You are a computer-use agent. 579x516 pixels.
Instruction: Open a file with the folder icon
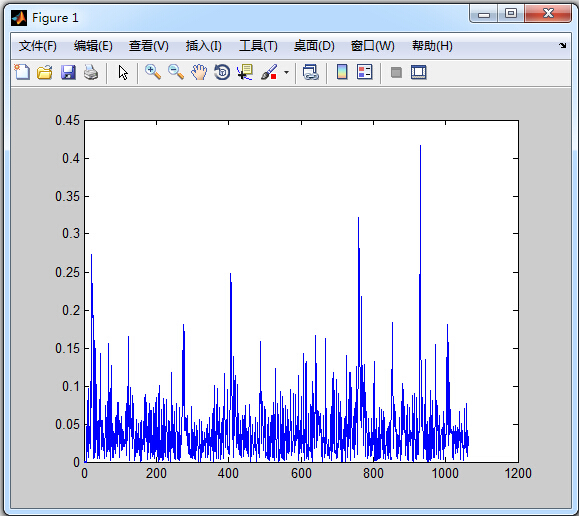[45, 72]
